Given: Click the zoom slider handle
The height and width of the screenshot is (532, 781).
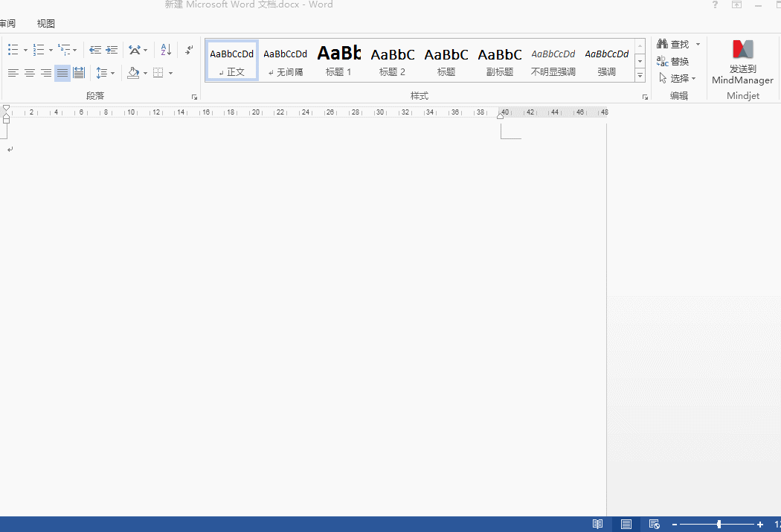Looking at the screenshot, I should [x=719, y=525].
